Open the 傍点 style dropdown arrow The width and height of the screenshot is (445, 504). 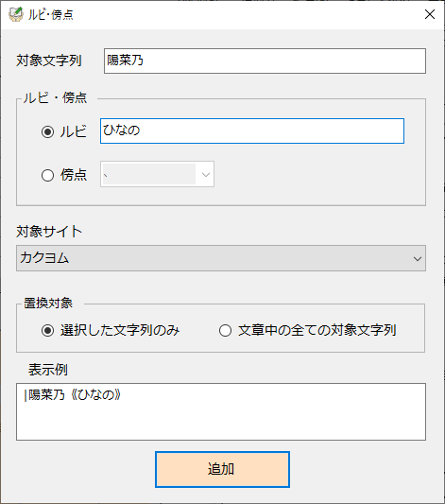click(x=205, y=174)
